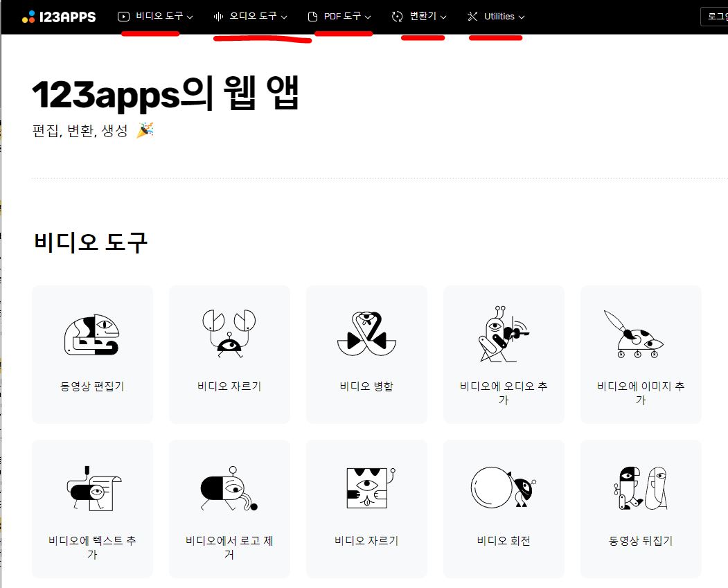This screenshot has width=728, height=588.
Task: Open the 비디오 회전 ball illustration
Action: point(504,488)
